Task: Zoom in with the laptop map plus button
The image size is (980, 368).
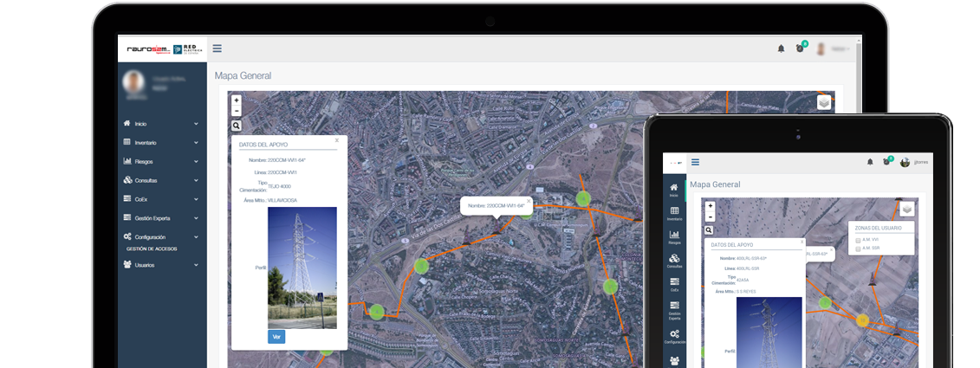Action: 237,100
